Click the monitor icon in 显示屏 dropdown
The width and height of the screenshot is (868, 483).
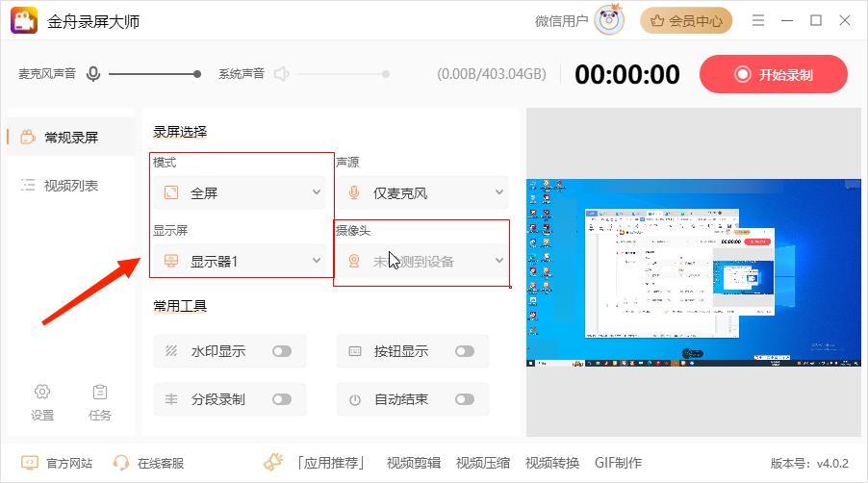click(171, 261)
